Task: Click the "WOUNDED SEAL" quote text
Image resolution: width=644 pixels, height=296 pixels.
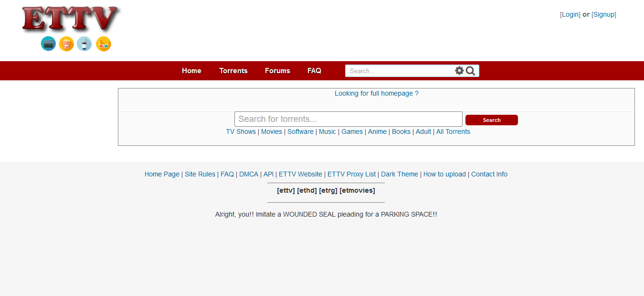Action: [309, 214]
